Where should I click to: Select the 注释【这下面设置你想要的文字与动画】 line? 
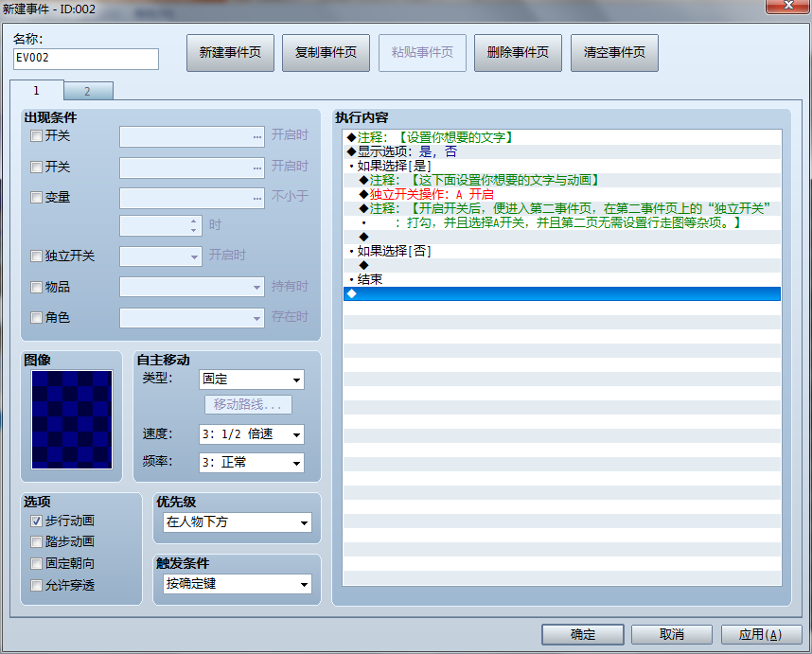pyautogui.click(x=562, y=180)
